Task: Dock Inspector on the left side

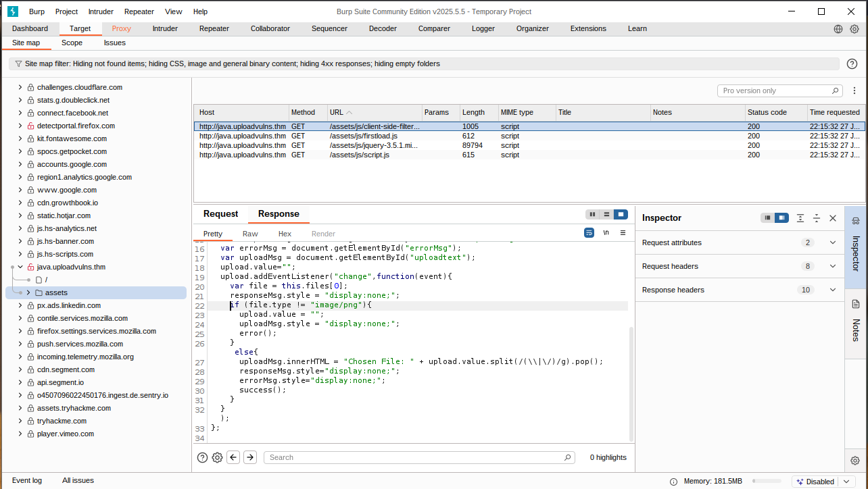Action: point(767,217)
